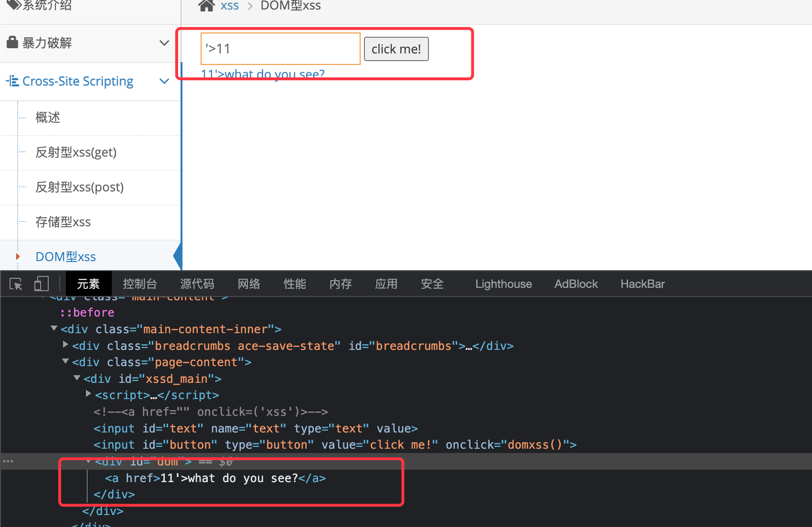Screen dimensions: 812x527
Task: Select the commented a href onclick line
Action: tap(211, 412)
